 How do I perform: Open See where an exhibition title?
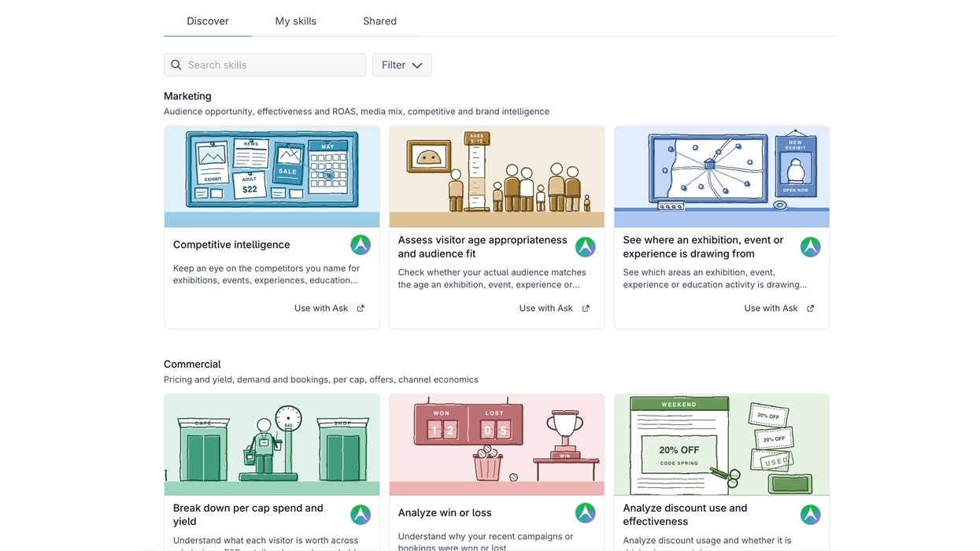(703, 246)
